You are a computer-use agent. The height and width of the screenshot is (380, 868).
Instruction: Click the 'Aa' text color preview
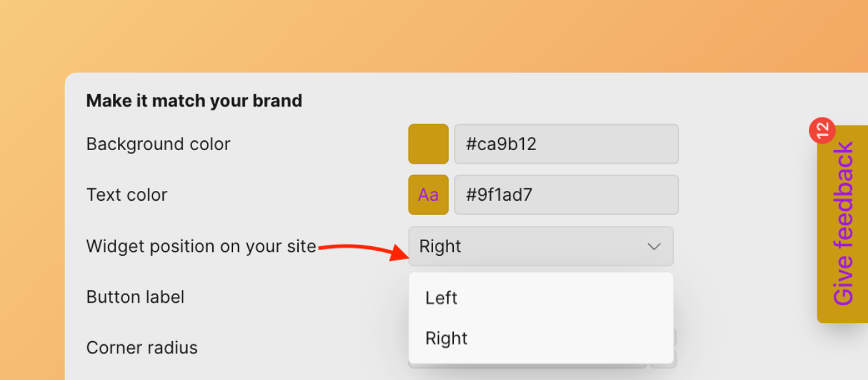point(428,195)
